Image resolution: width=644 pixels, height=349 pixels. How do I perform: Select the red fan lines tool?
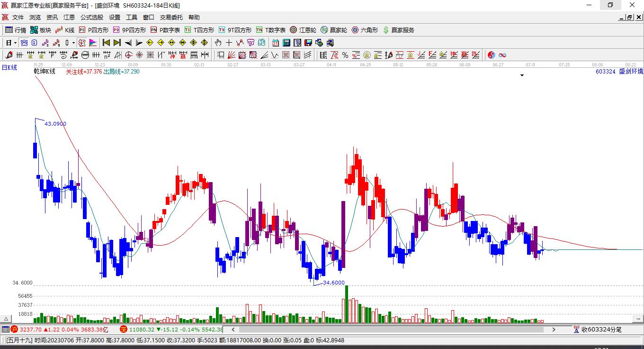(x=232, y=55)
